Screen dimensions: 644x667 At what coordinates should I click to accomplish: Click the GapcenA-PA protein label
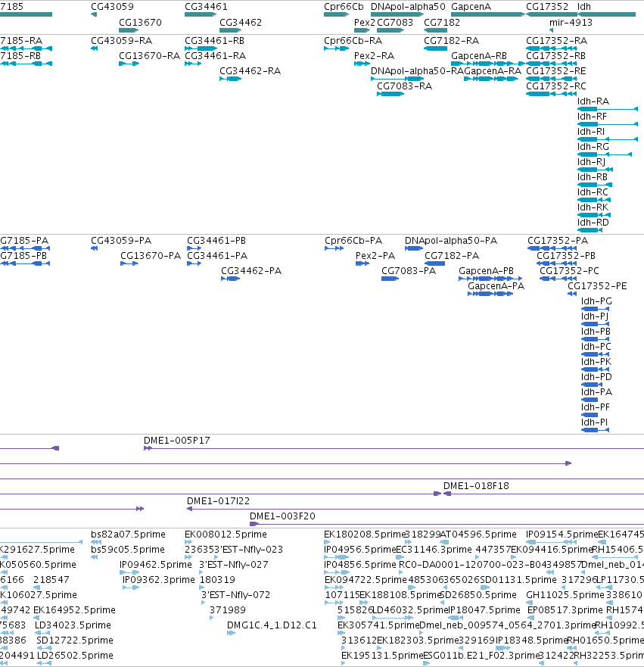point(496,286)
